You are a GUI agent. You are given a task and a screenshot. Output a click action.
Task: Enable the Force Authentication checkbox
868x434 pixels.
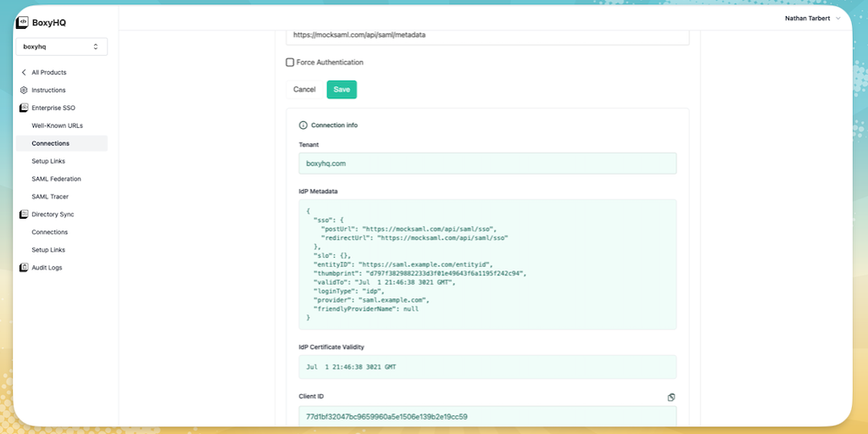(290, 63)
